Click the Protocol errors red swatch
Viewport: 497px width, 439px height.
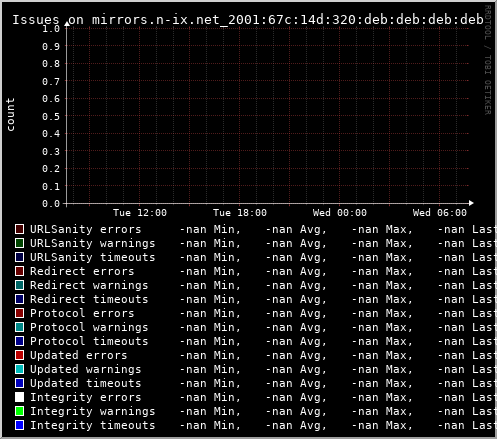pyautogui.click(x=19, y=313)
